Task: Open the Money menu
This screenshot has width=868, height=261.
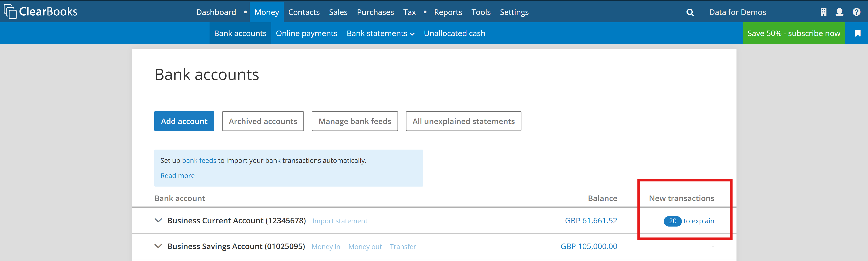Action: (x=266, y=12)
